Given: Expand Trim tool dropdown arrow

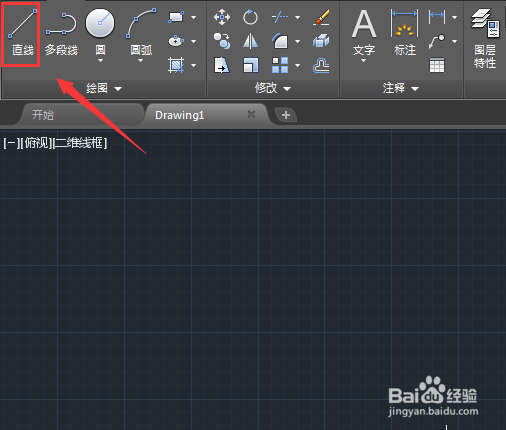Looking at the screenshot, I should [x=297, y=17].
